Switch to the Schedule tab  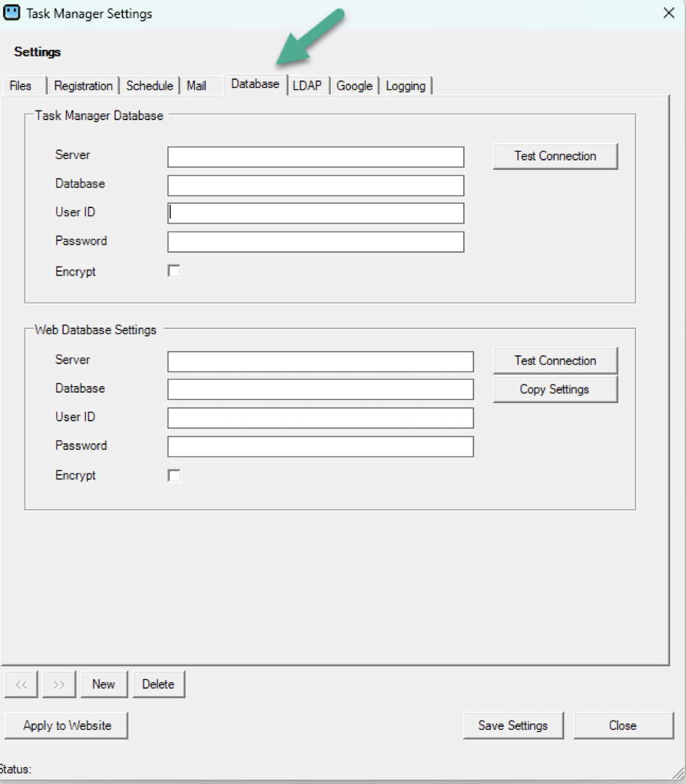coord(150,86)
